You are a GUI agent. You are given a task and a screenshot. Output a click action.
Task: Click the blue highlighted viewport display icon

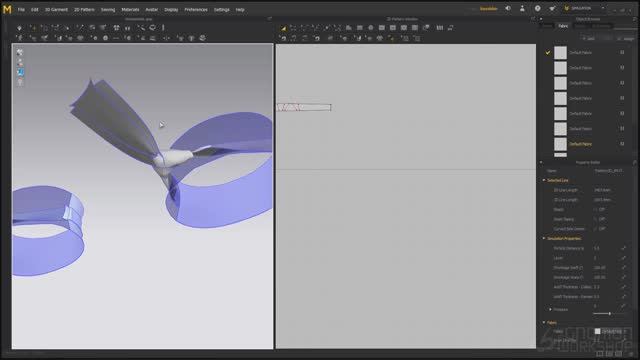(x=20, y=72)
